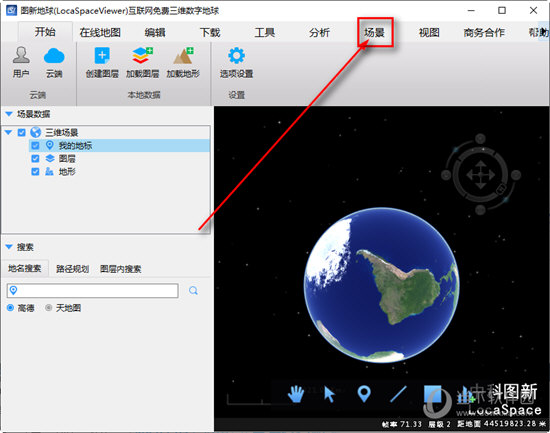Viewport: 550px width, 433px height.
Task: Click the compass top tilt button
Action: (x=480, y=139)
